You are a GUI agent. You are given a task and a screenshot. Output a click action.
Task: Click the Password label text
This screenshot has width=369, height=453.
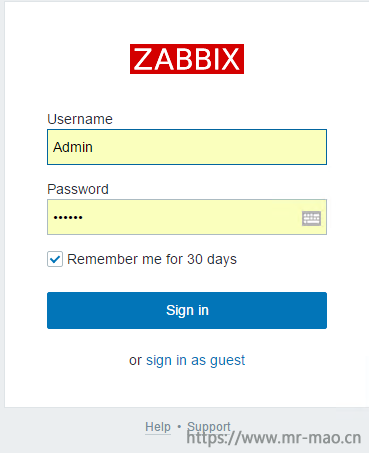pyautogui.click(x=78, y=189)
